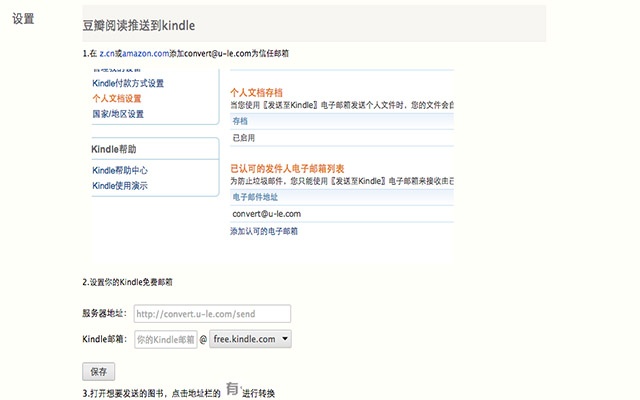
Task: Open the free.kindle.com domain dropdown
Action: (x=250, y=339)
